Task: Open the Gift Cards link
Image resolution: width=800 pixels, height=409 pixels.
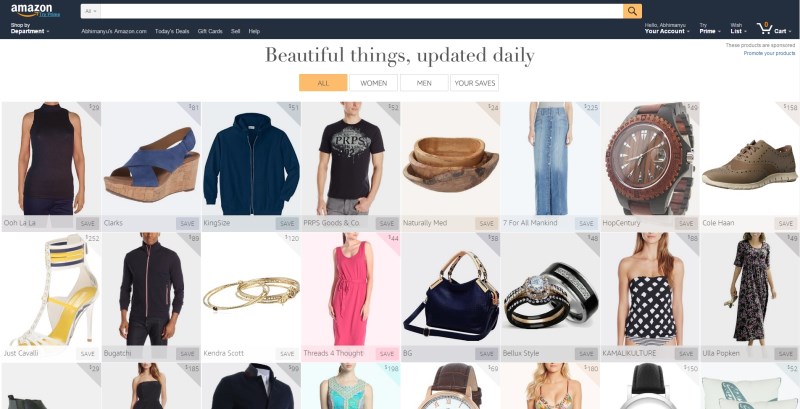Action: pos(210,31)
